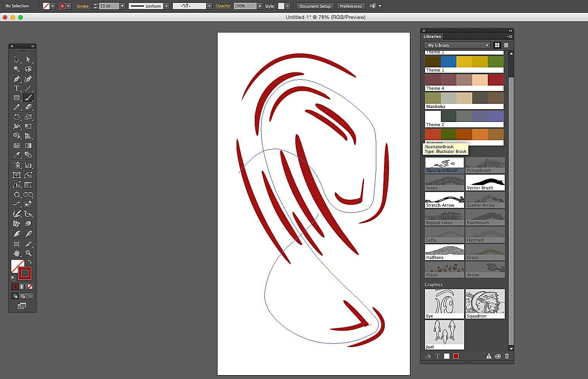Select the Squadron graphic thumbnail

pos(485,304)
